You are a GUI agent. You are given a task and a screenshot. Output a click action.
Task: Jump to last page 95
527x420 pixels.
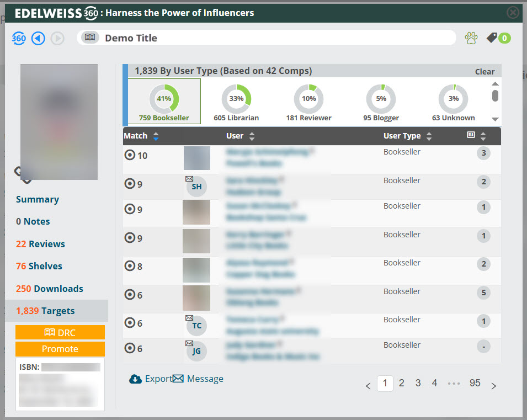click(x=475, y=383)
